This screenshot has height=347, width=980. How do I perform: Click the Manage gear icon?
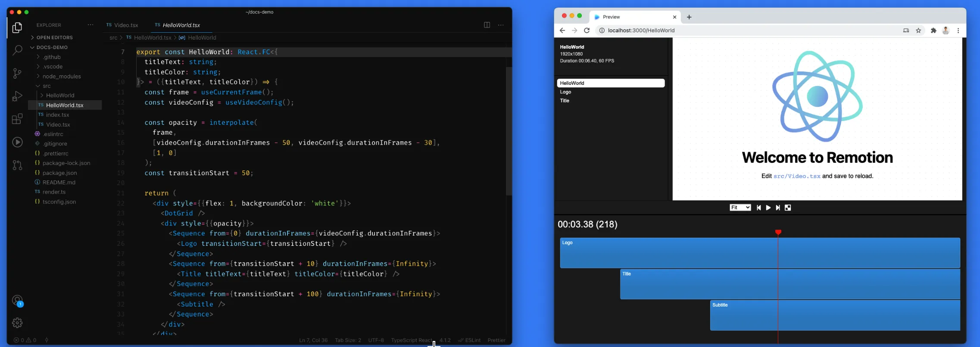click(17, 322)
